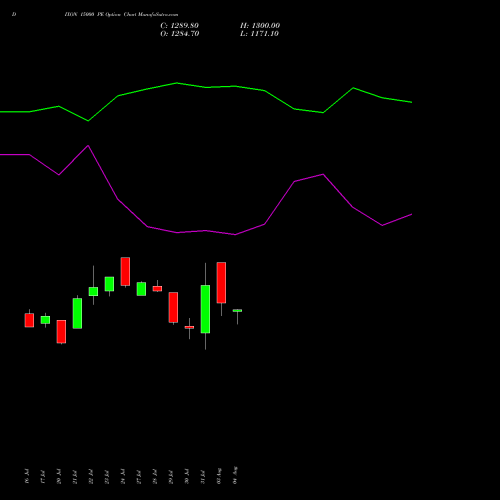Click the green line's right end point
This screenshot has height=500, width=500.
coord(412,102)
